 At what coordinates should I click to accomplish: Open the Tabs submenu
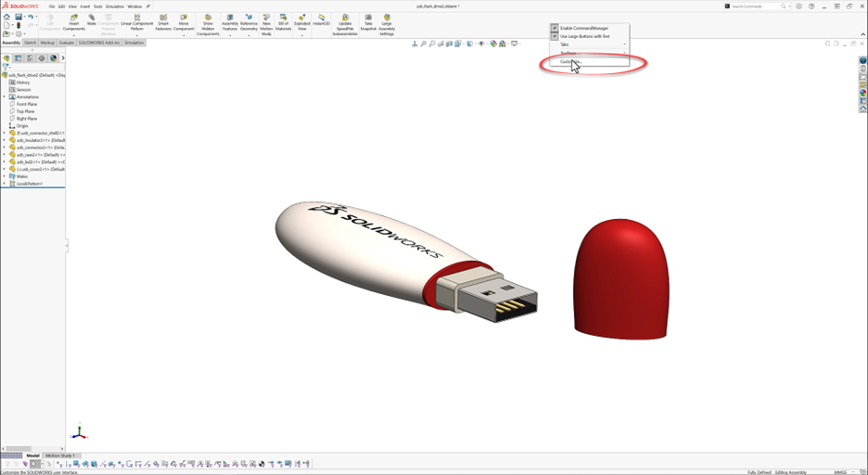click(x=590, y=45)
